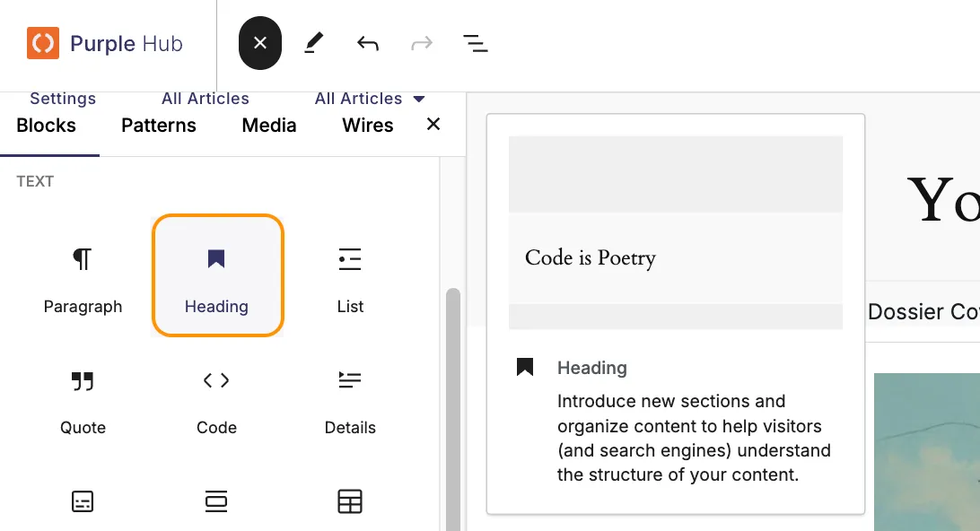The width and height of the screenshot is (980, 531).
Task: Open All Articles link without arrow
Action: (x=205, y=99)
